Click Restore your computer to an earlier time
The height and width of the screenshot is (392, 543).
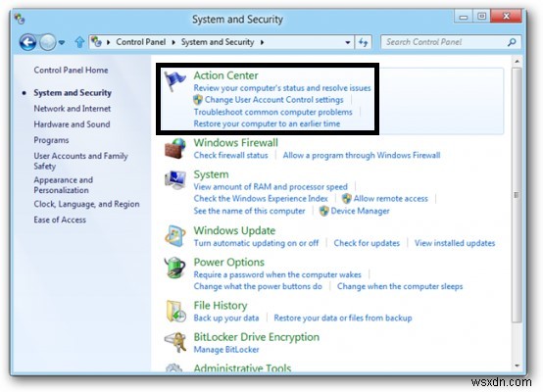coord(267,123)
